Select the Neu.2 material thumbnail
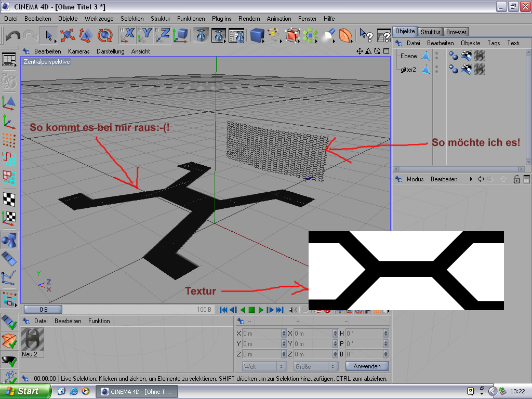Image resolution: width=532 pixels, height=399 pixels. [32, 339]
